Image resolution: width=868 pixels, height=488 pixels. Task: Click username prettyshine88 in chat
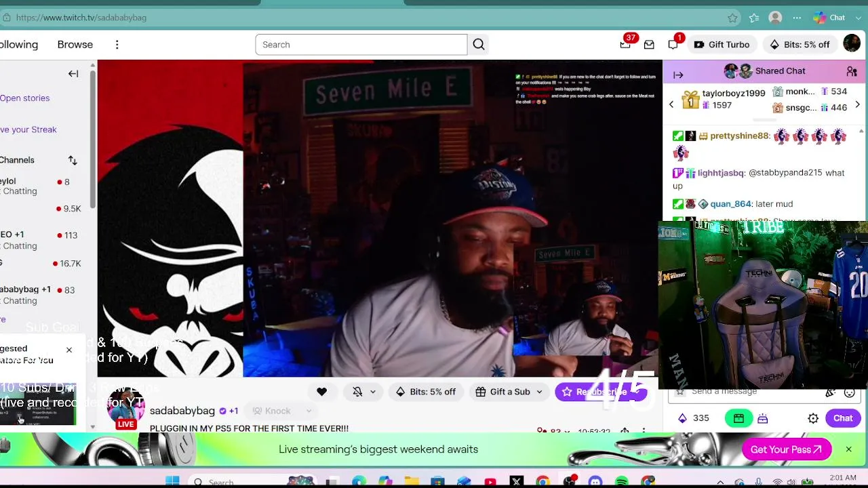739,136
